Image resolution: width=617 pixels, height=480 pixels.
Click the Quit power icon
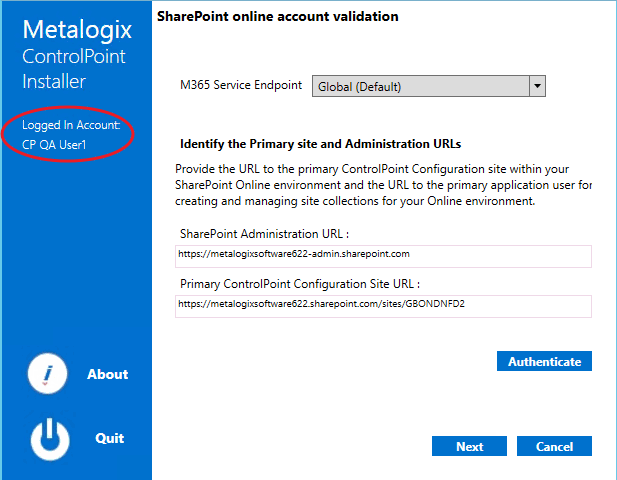48,438
